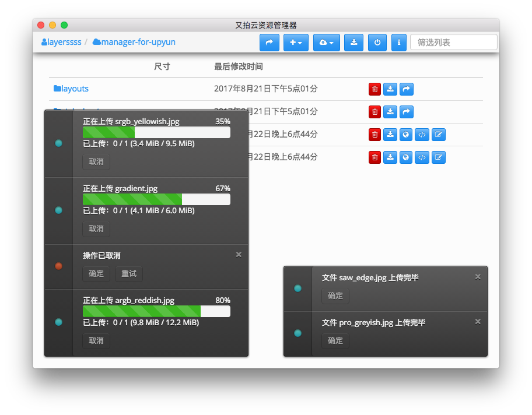Click the share arrow icon in the layouts row
The width and height of the screenshot is (532, 415).
coord(407,89)
